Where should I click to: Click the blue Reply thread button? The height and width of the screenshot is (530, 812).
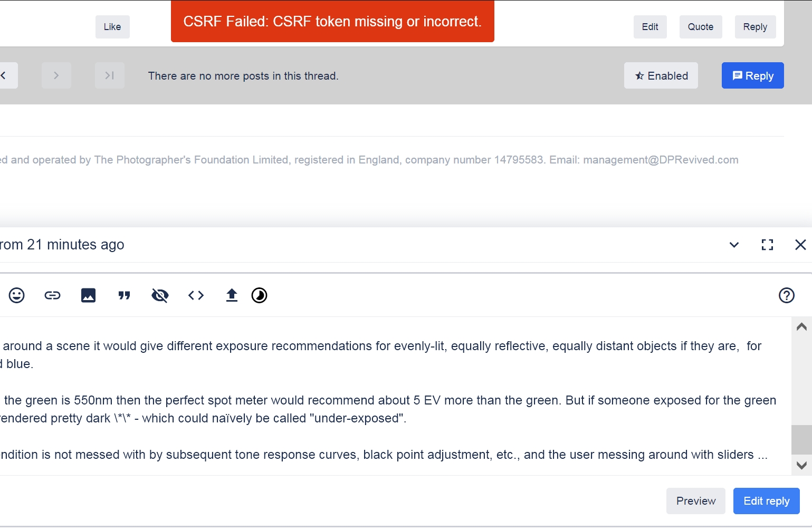coord(752,76)
